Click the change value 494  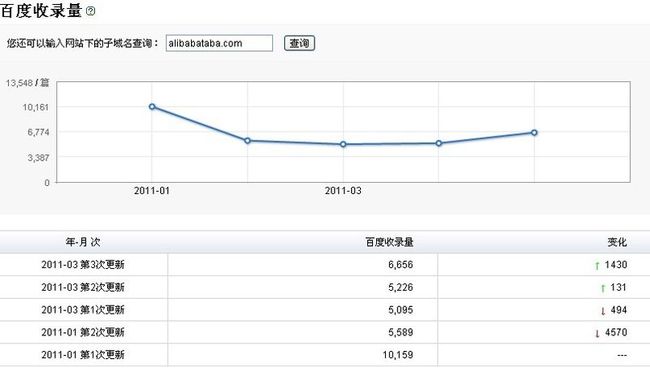(x=619, y=310)
